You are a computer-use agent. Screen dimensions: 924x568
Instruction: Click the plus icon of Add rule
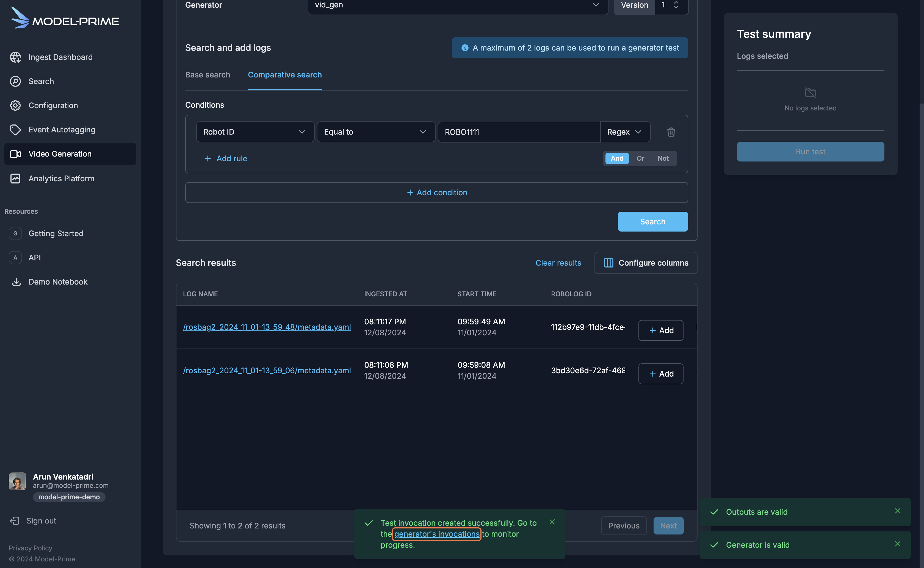pyautogui.click(x=208, y=158)
